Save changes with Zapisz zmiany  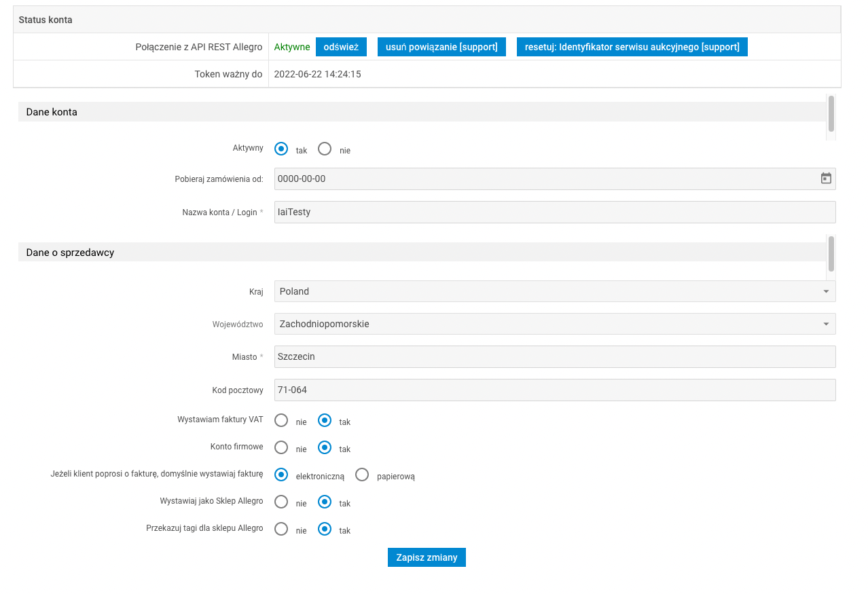[427, 557]
